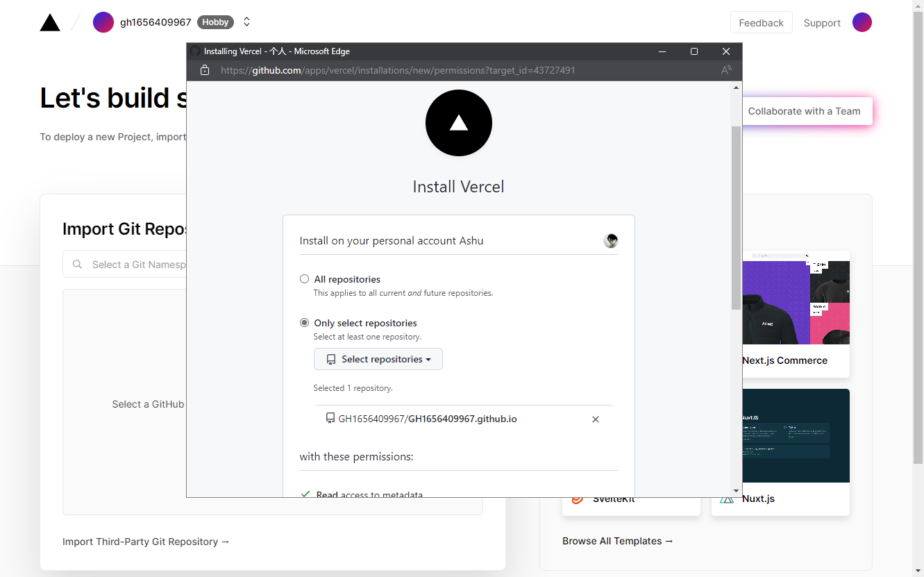Click the Hobby plan badge
924x577 pixels.
click(215, 22)
